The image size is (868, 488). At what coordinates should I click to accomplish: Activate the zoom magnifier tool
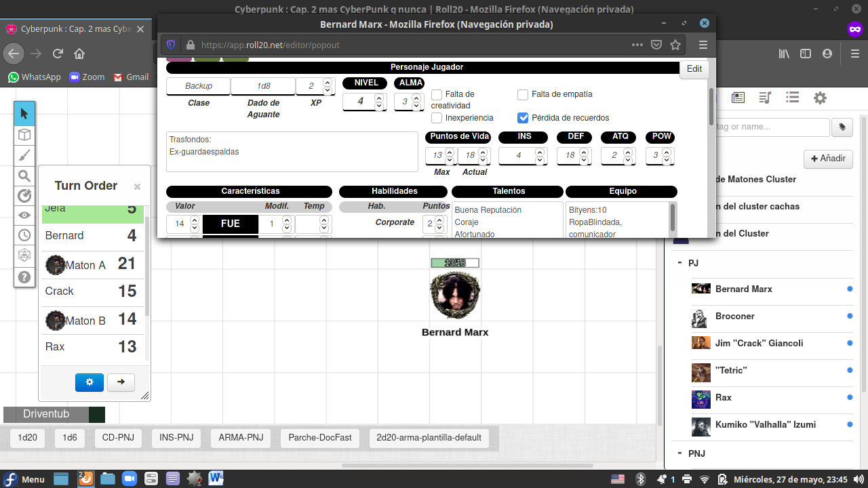(x=24, y=174)
